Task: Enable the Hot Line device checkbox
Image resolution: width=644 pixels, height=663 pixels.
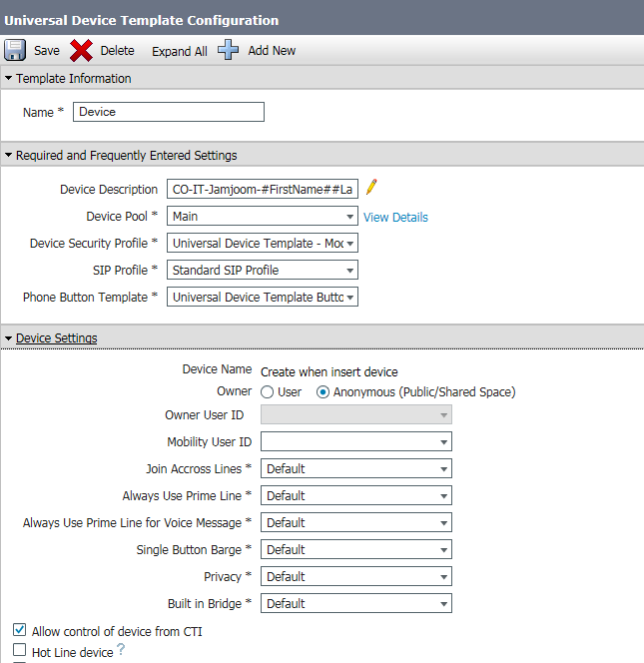Action: pyautogui.click(x=20, y=652)
